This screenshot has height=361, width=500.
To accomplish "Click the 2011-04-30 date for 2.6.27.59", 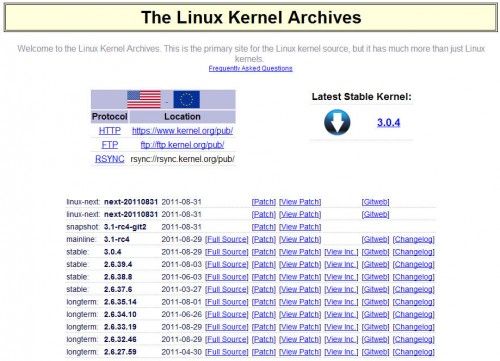I will 182,352.
